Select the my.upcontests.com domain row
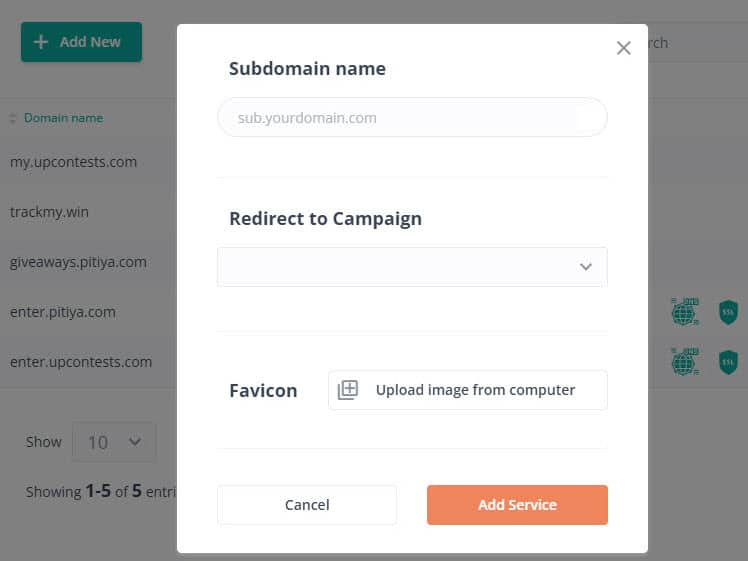Viewport: 748px width, 561px height. pos(73,162)
